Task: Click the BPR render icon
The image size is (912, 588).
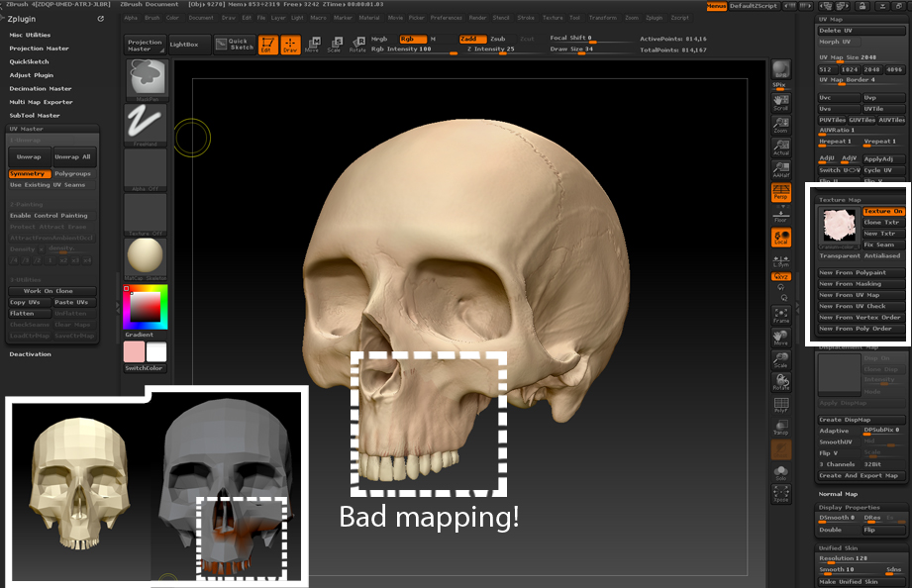Action: click(781, 69)
